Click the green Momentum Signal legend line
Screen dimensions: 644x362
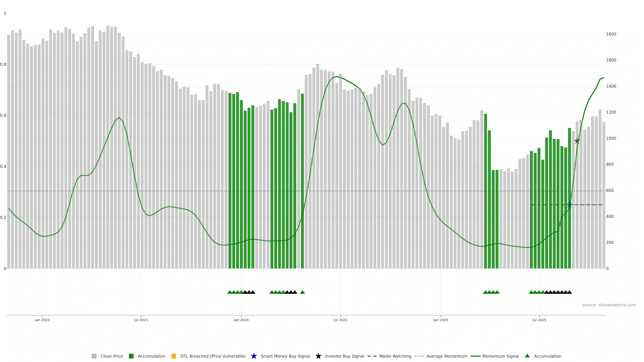tap(475, 356)
